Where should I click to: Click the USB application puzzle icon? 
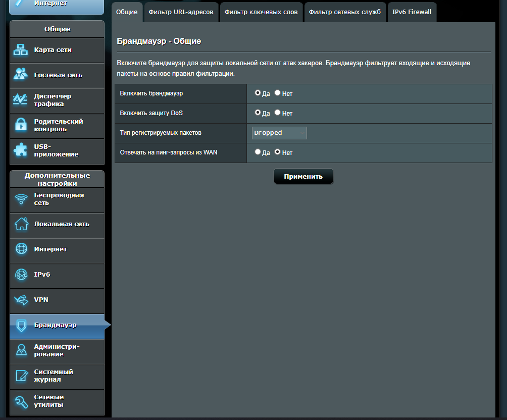pyautogui.click(x=21, y=150)
